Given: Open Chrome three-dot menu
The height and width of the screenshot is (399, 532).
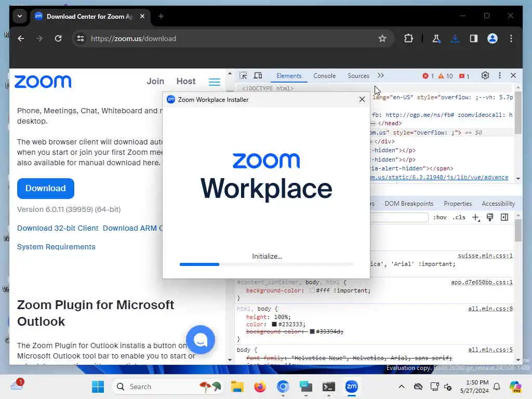Looking at the screenshot, I should click(511, 38).
